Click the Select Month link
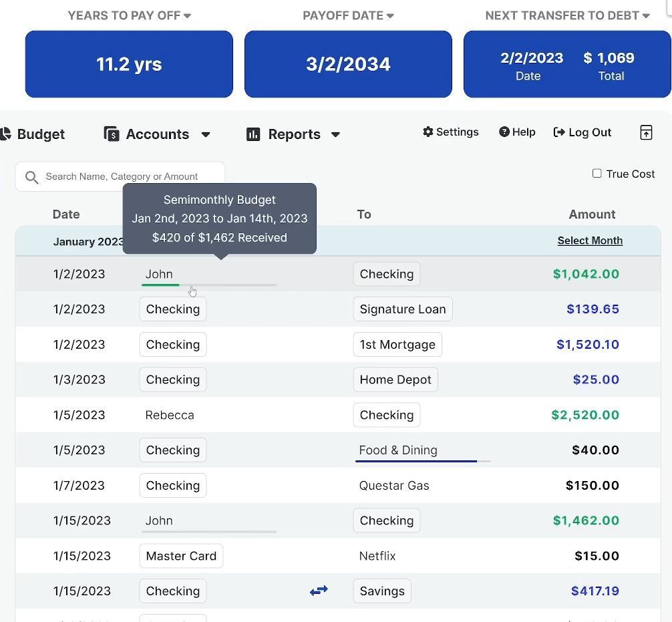The height and width of the screenshot is (622, 672). click(590, 241)
